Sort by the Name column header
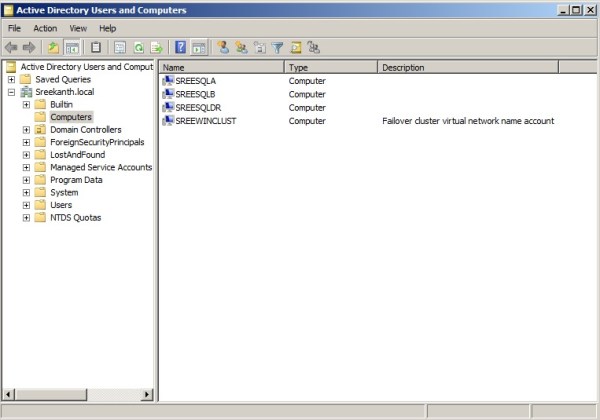 point(221,67)
